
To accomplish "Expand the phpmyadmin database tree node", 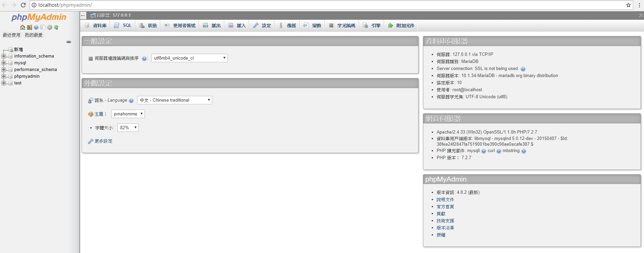I will click(x=4, y=76).
